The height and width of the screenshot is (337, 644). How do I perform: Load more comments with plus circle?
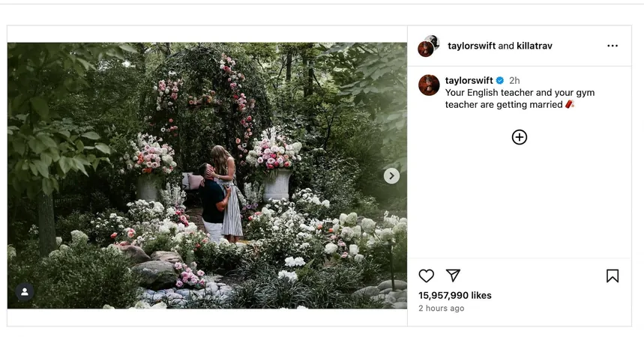tap(519, 137)
